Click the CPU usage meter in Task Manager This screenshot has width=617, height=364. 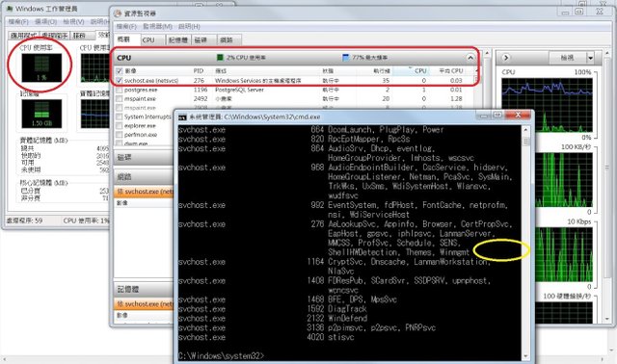tap(41, 67)
